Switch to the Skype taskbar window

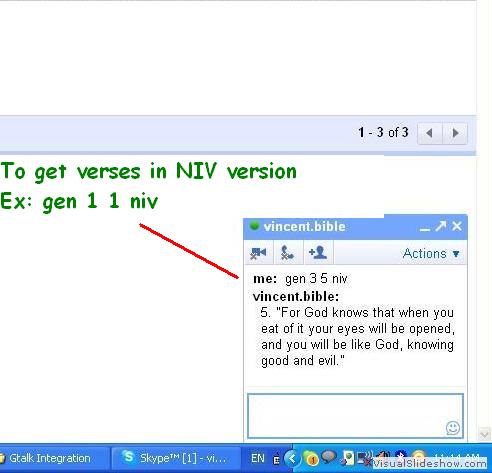pyautogui.click(x=176, y=458)
